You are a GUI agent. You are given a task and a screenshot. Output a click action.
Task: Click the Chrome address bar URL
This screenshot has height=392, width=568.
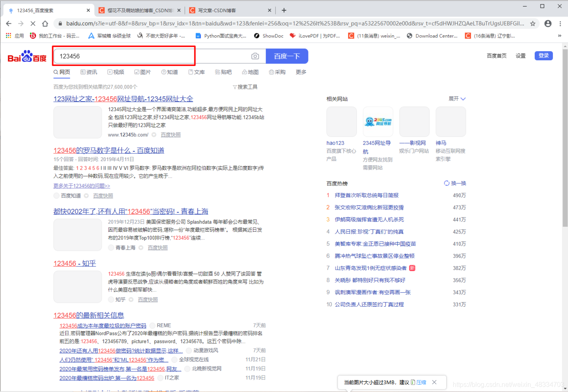295,23
